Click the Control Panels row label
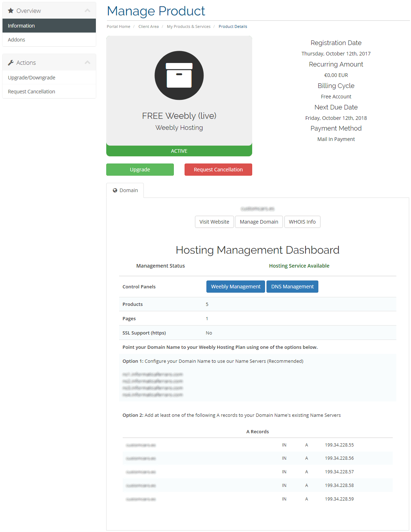This screenshot has width=411, height=532. click(139, 287)
